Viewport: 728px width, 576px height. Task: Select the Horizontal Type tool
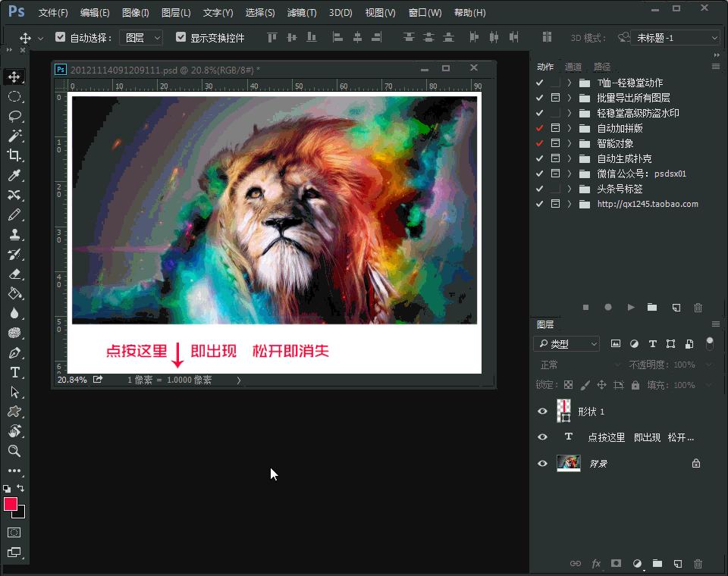click(x=15, y=372)
